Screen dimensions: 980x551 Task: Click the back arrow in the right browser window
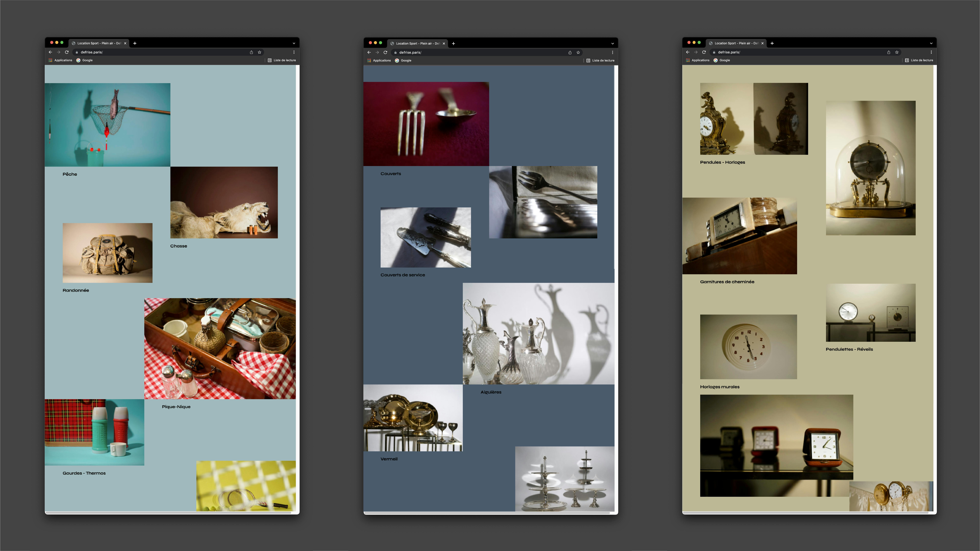[688, 52]
